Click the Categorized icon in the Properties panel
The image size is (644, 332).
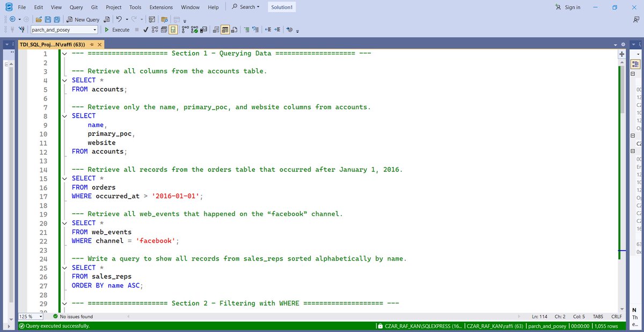[x=636, y=63]
